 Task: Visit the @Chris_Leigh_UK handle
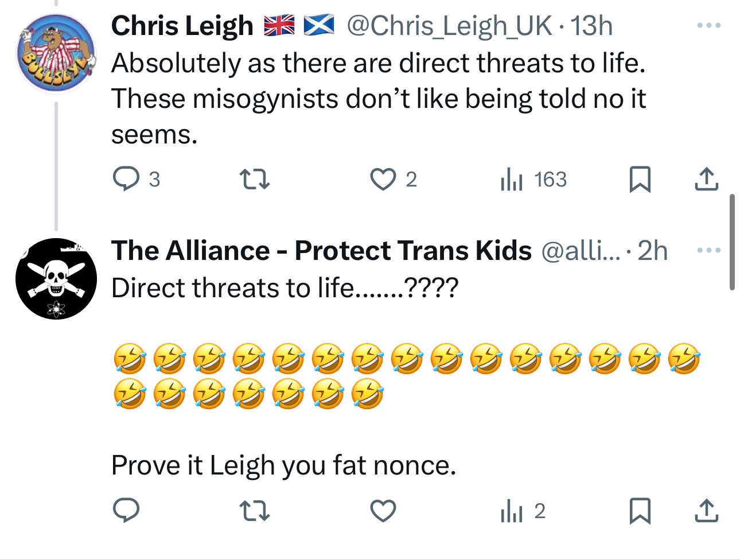click(449, 26)
